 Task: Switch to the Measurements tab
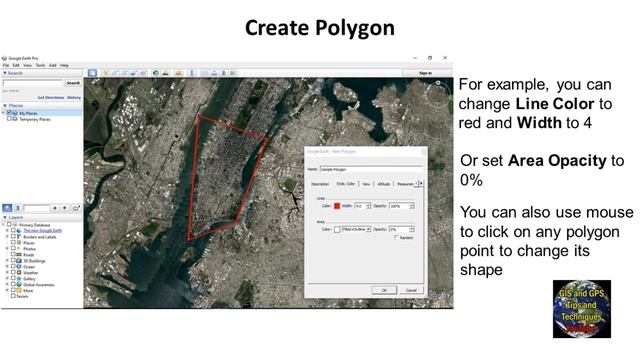tap(405, 184)
